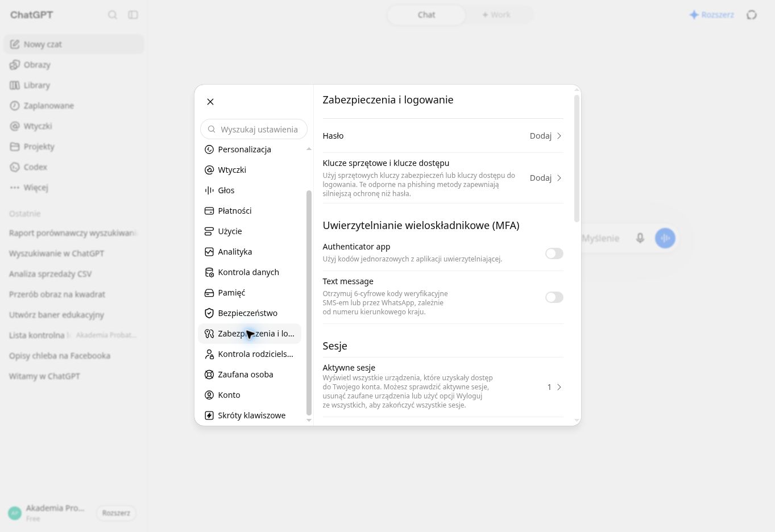Click the search icon in ChatGPT sidebar

[x=113, y=15]
